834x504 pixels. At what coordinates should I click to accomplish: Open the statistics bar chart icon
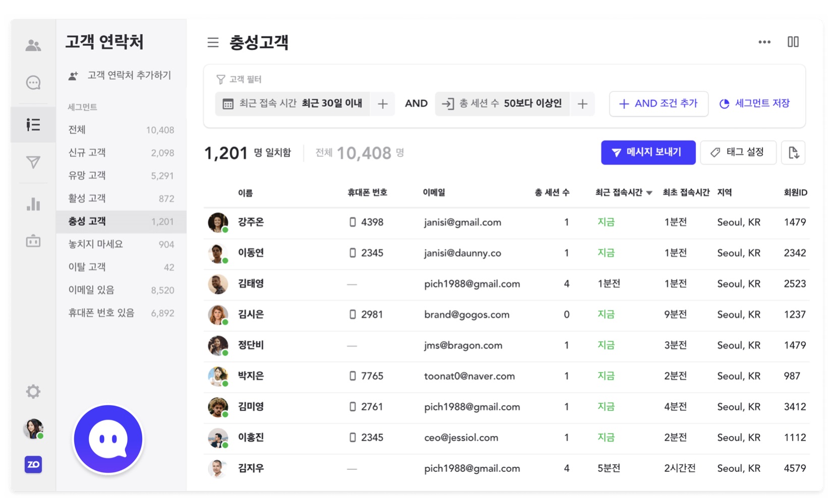33,204
